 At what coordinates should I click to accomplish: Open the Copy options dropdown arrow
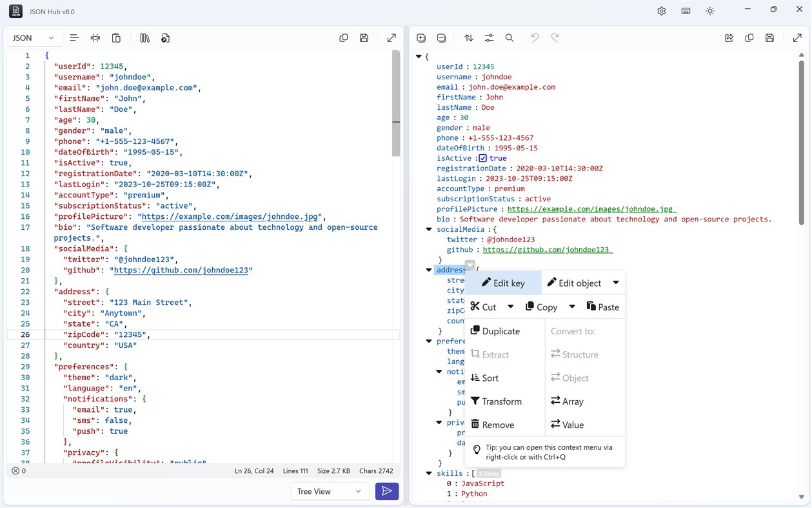tap(572, 307)
